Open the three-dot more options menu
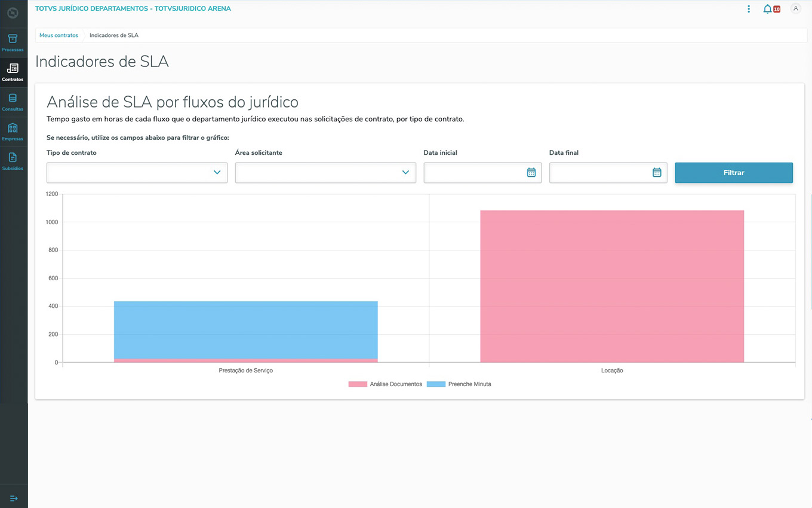This screenshot has width=812, height=508. coord(749,9)
